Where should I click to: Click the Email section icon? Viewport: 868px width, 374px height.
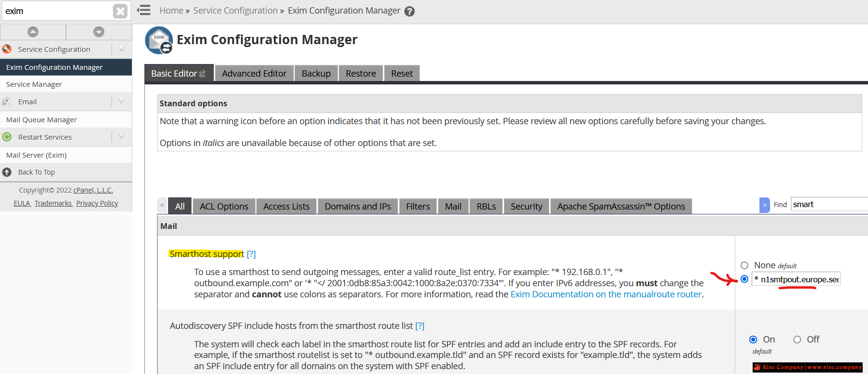tap(7, 101)
